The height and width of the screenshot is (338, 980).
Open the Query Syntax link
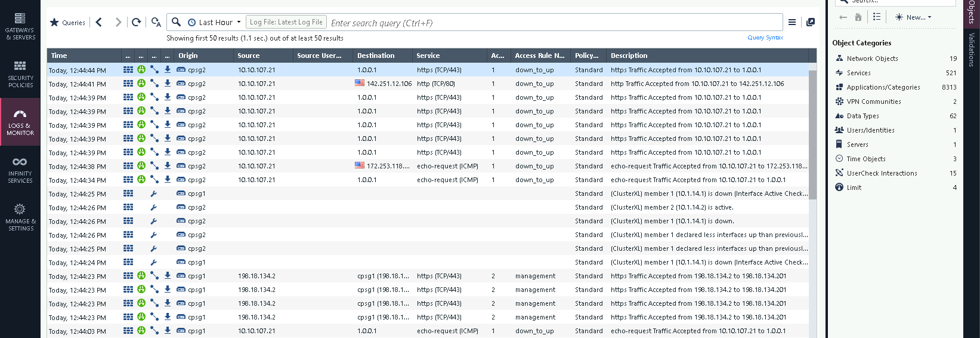coord(765,38)
